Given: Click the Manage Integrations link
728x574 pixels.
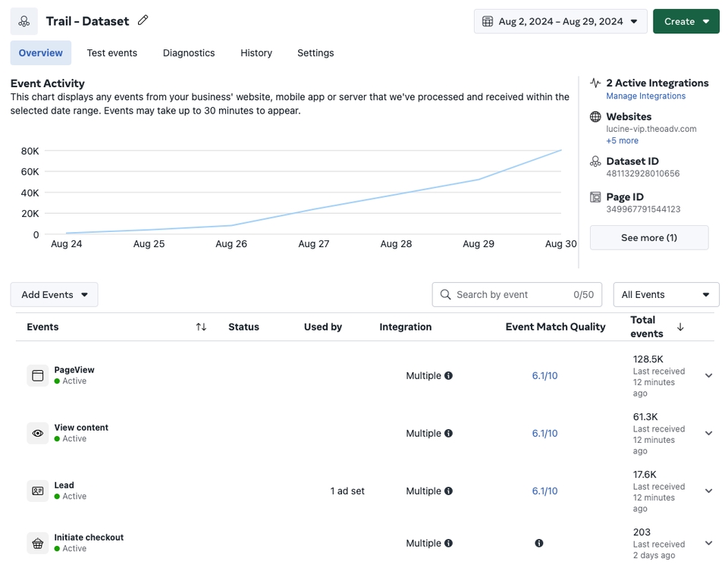Looking at the screenshot, I should (645, 96).
